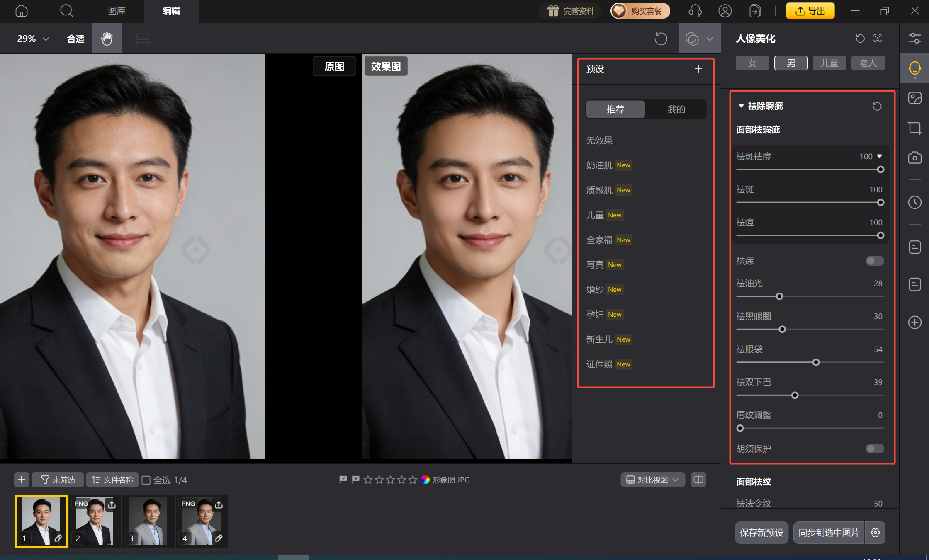Expand the 对比视图 dropdown
This screenshot has width=929, height=560.
[652, 480]
